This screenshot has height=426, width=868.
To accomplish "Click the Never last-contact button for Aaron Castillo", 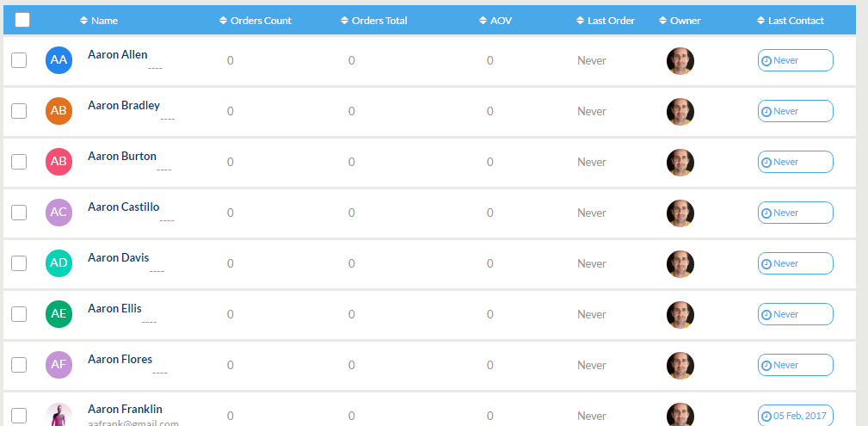I will point(795,213).
